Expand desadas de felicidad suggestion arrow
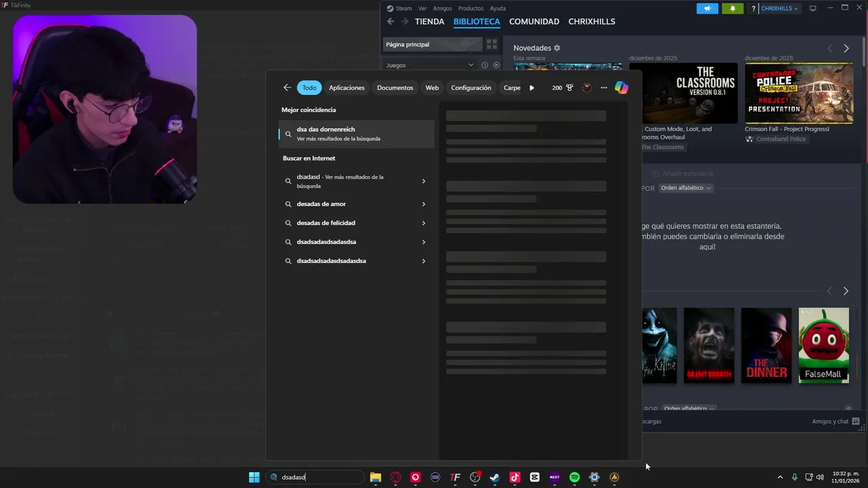This screenshot has height=488, width=868. pyautogui.click(x=424, y=223)
